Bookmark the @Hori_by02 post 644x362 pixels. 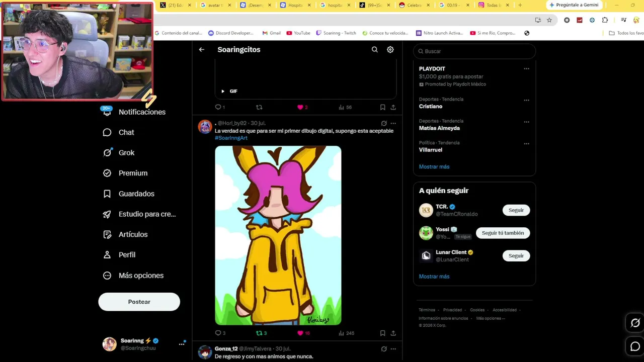pyautogui.click(x=382, y=333)
